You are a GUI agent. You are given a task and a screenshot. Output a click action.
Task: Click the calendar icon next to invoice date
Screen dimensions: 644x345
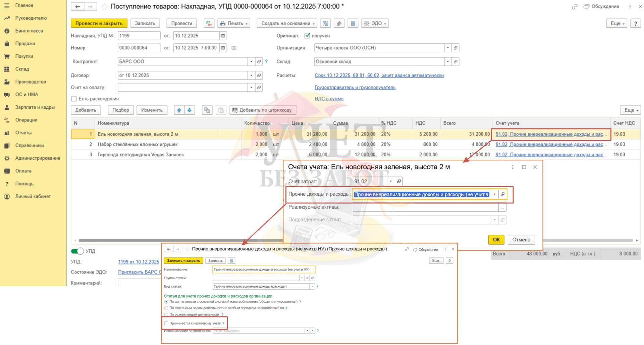(223, 36)
